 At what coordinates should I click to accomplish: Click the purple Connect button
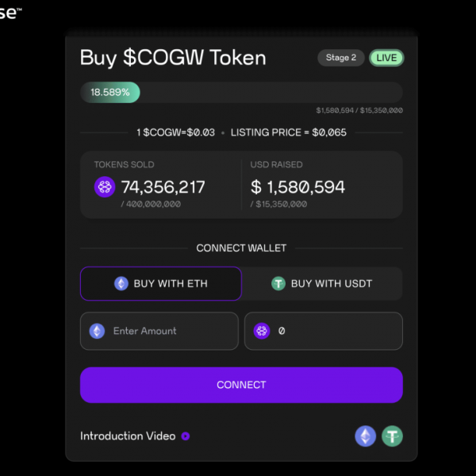click(x=241, y=385)
